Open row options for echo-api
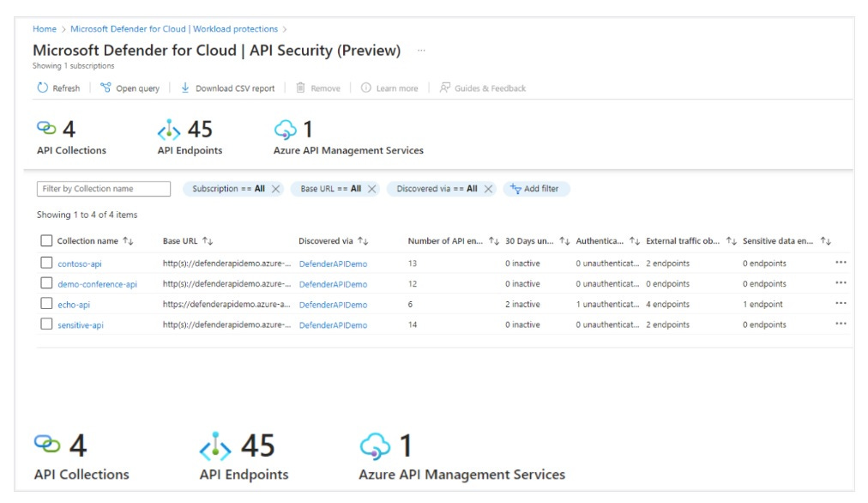 click(841, 303)
